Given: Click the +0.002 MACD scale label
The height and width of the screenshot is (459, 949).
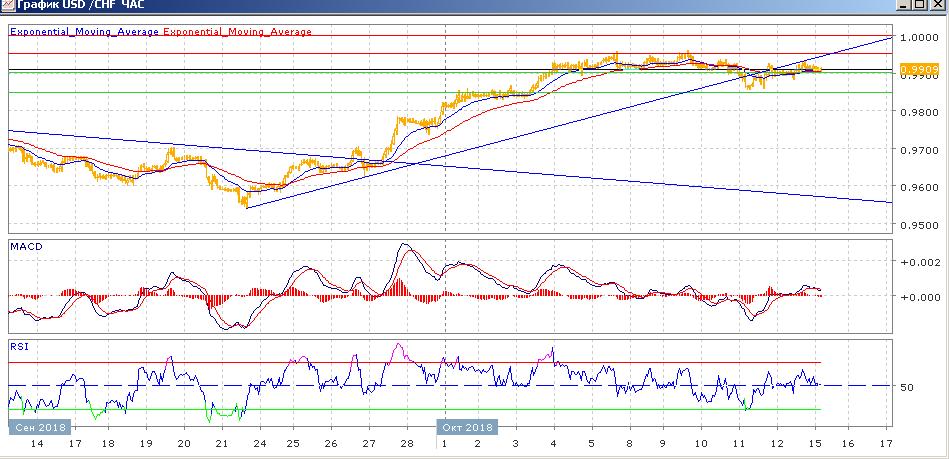Looking at the screenshot, I should tap(920, 262).
